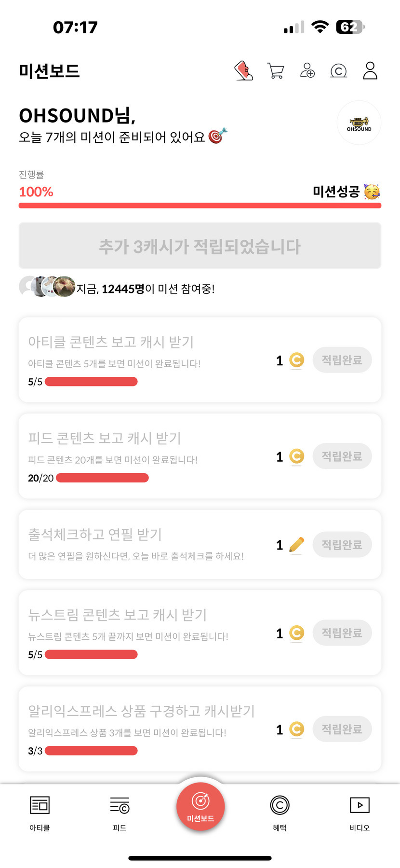Tap 적립완료 on 알리익스프레스 mission
The height and width of the screenshot is (868, 400).
tap(342, 729)
